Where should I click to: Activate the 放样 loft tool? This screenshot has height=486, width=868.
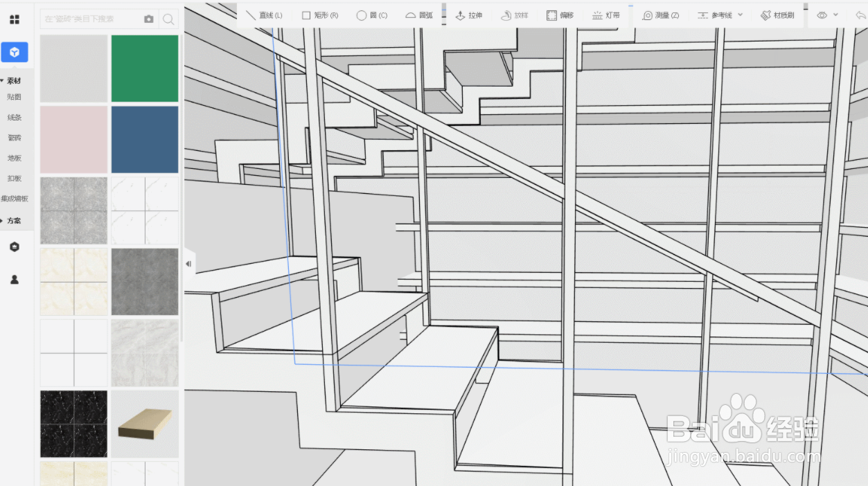tap(514, 15)
